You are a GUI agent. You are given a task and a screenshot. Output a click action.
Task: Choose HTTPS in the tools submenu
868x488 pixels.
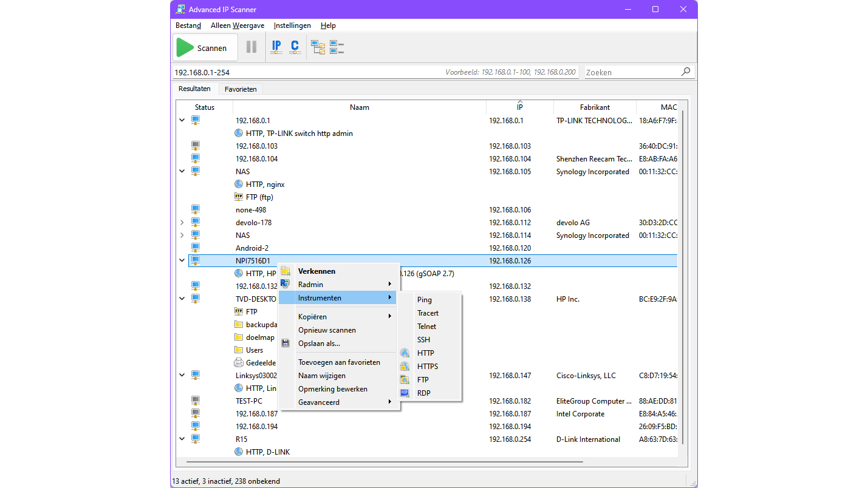click(x=427, y=367)
